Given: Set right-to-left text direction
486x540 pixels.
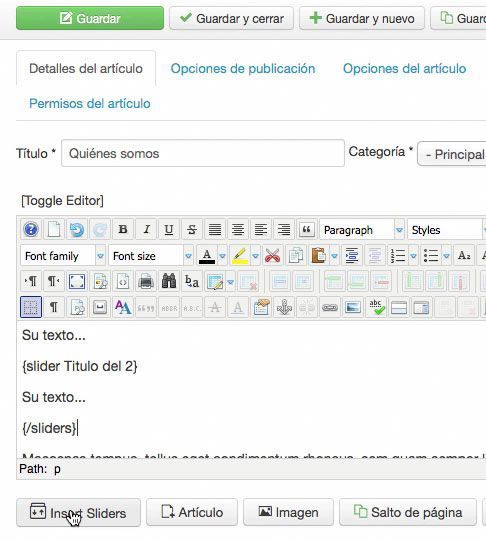Looking at the screenshot, I should [x=54, y=281].
